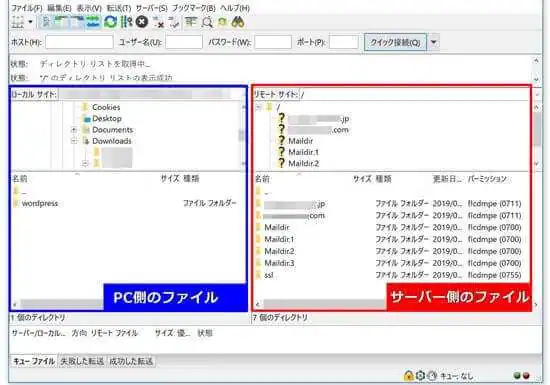Click the .jp folder icon in remote list

point(259,204)
